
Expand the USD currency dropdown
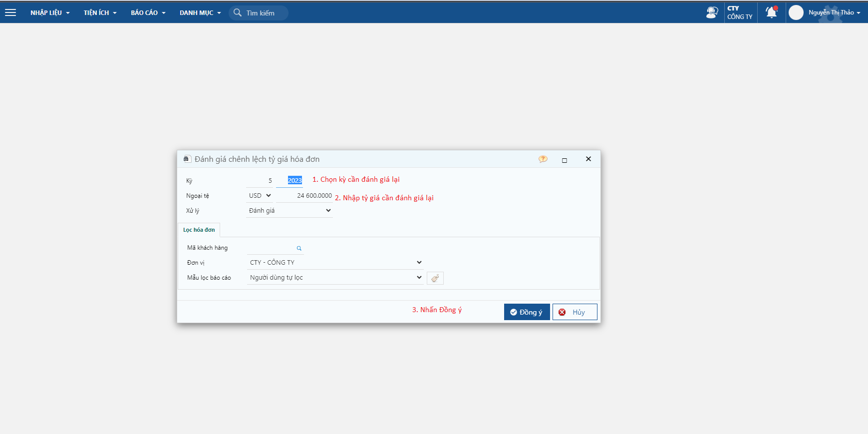(x=260, y=196)
